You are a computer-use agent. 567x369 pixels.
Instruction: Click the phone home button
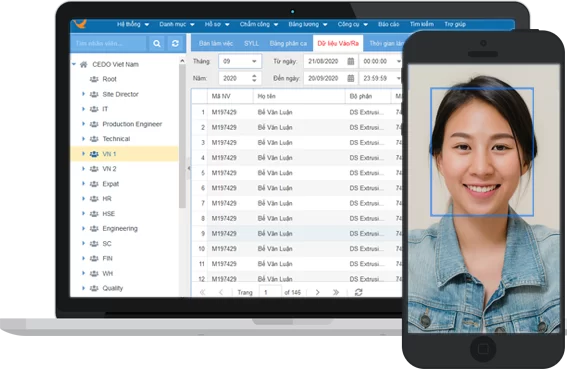(483, 348)
